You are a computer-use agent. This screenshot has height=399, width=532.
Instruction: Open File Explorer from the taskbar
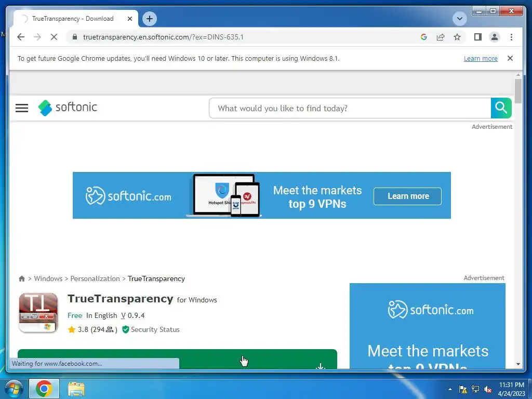tap(76, 389)
